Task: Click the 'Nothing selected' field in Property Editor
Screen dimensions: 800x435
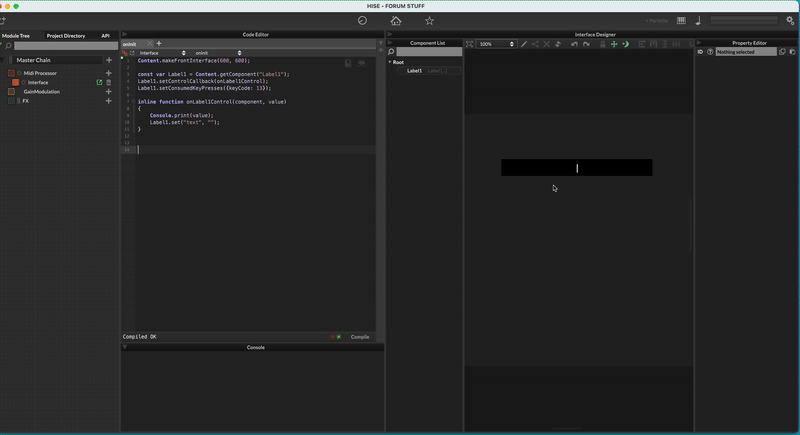Action: pos(746,52)
